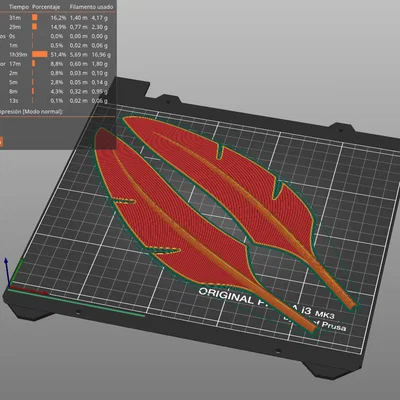The height and width of the screenshot is (400, 400).
Task: Click the 2,30 g filament weight
Action: (99, 27)
